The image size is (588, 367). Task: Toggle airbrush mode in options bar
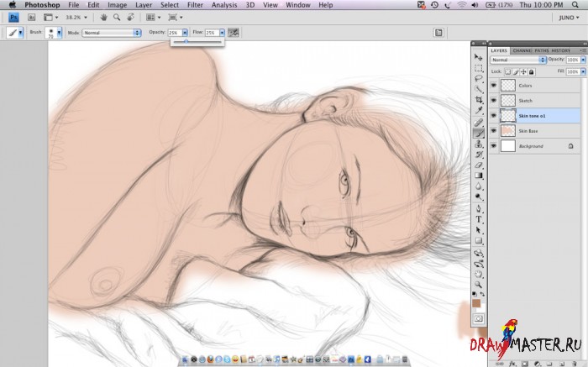click(x=234, y=33)
